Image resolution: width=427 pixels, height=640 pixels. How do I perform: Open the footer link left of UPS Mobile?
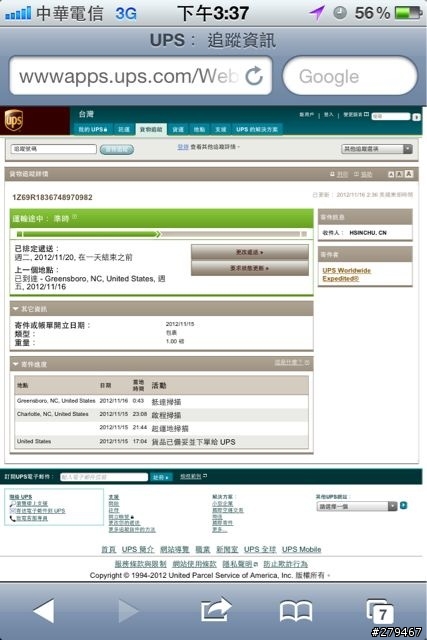pos(260,549)
